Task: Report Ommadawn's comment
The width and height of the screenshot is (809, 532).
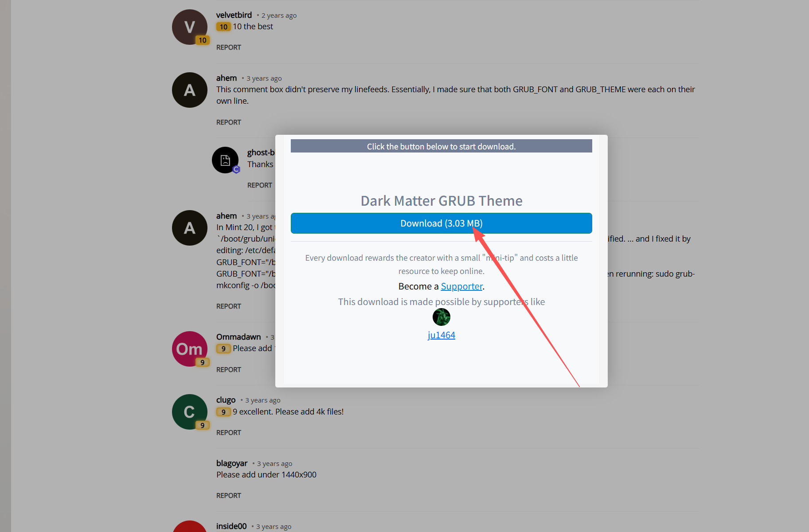Action: tap(228, 370)
